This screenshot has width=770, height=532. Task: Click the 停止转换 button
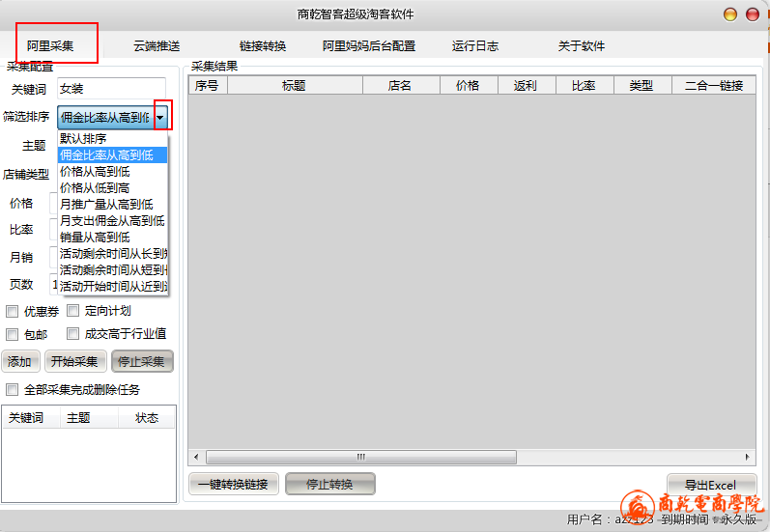point(330,485)
